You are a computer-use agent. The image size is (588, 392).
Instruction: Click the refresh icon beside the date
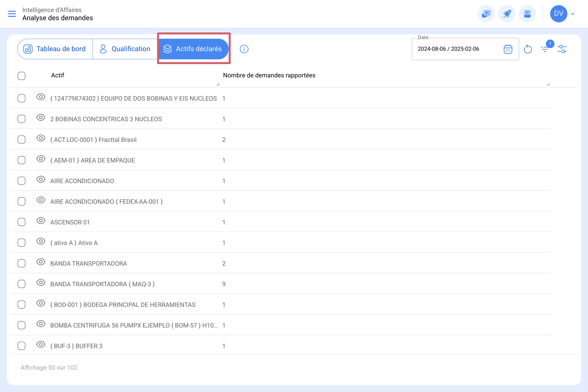pyautogui.click(x=528, y=49)
